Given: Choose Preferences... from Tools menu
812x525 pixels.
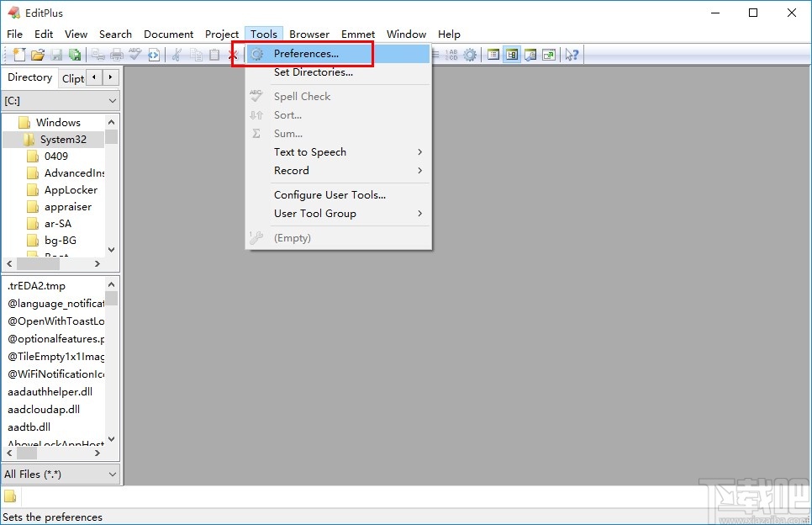Looking at the screenshot, I should 338,54.
